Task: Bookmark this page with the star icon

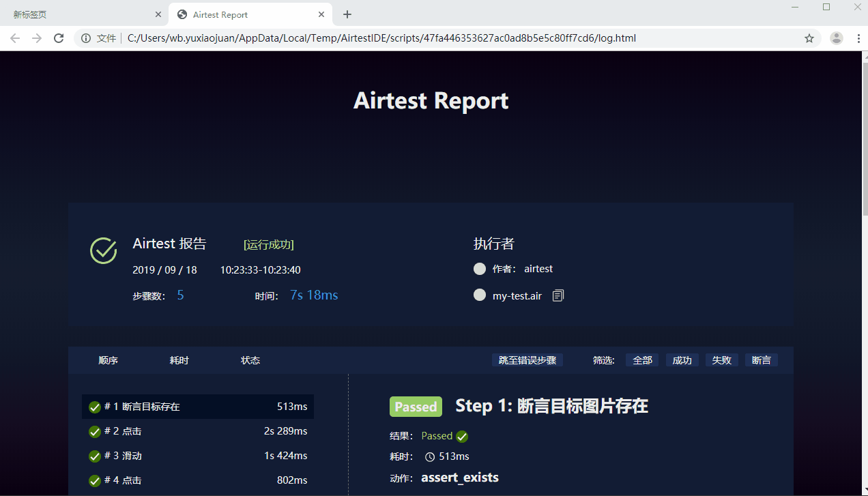Action: (809, 38)
